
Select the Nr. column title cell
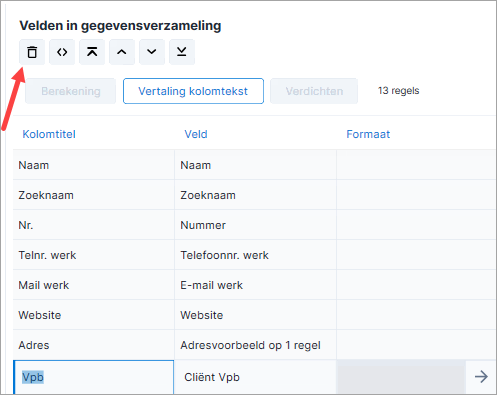[x=94, y=225]
